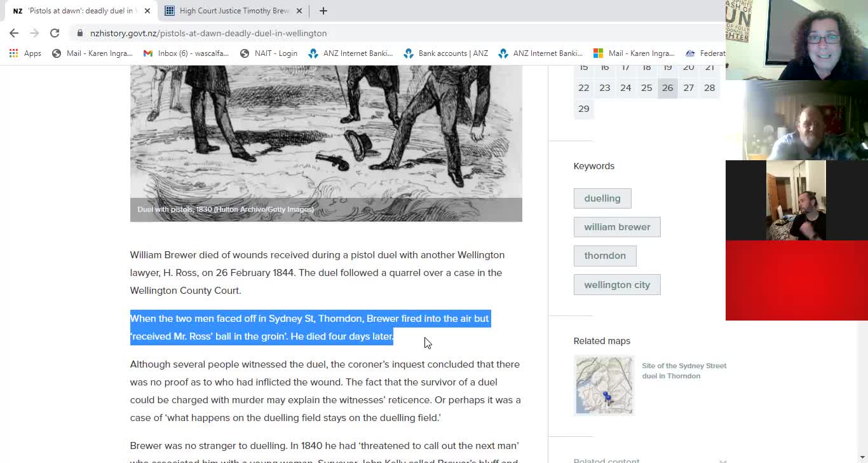Select calendar day 22

pos(583,88)
